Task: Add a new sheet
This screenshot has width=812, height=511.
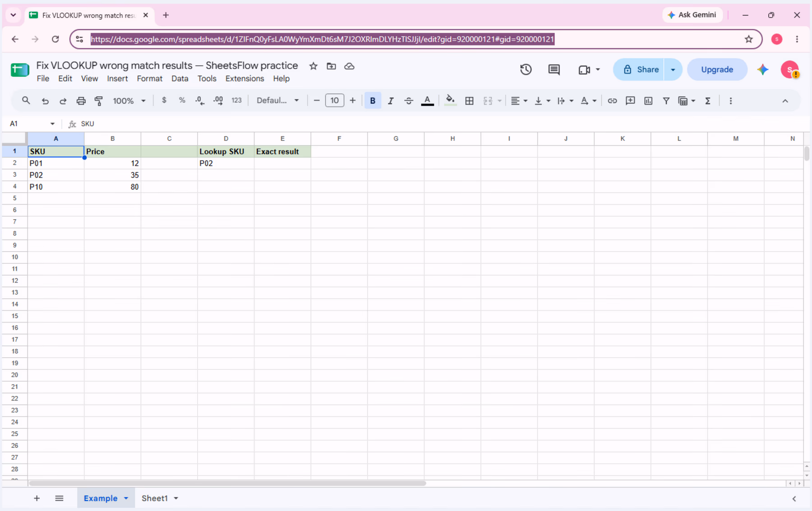Action: 37,498
